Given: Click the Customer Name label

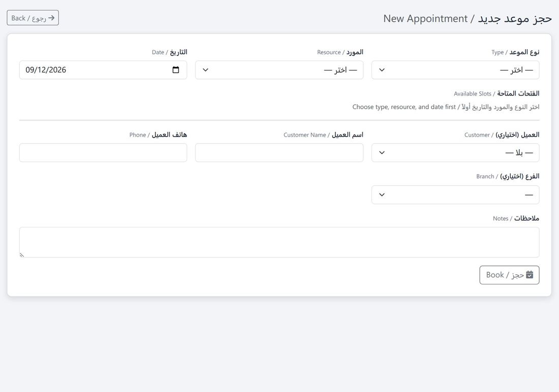Looking at the screenshot, I should tap(323, 135).
